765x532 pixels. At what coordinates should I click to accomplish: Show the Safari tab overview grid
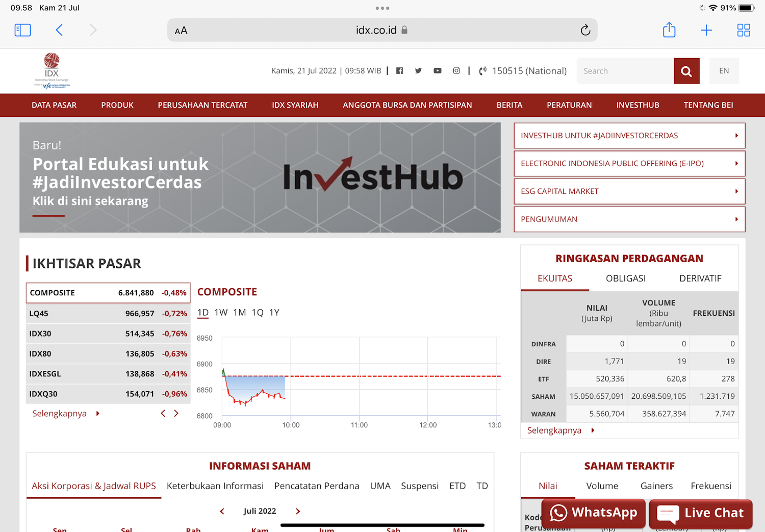[744, 30]
